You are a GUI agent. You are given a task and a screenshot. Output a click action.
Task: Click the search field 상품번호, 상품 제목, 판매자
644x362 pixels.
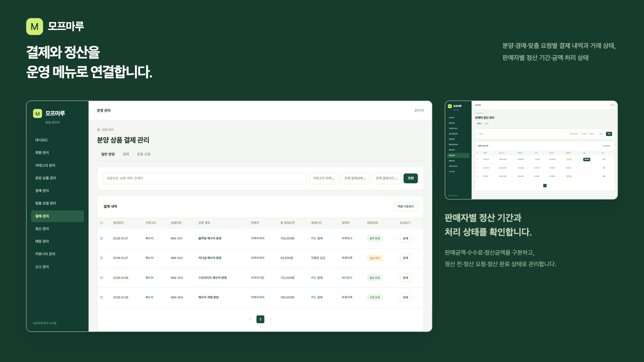(x=205, y=178)
